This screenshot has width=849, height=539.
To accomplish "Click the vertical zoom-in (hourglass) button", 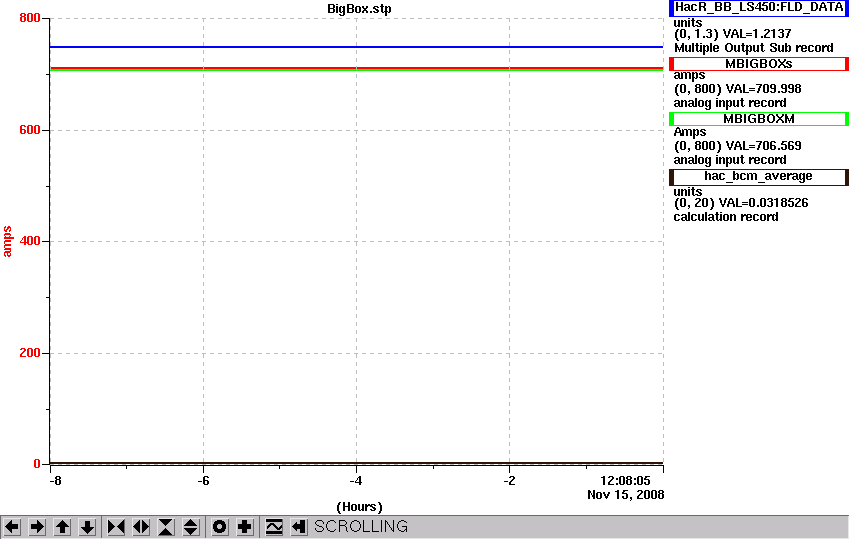I will point(166,527).
